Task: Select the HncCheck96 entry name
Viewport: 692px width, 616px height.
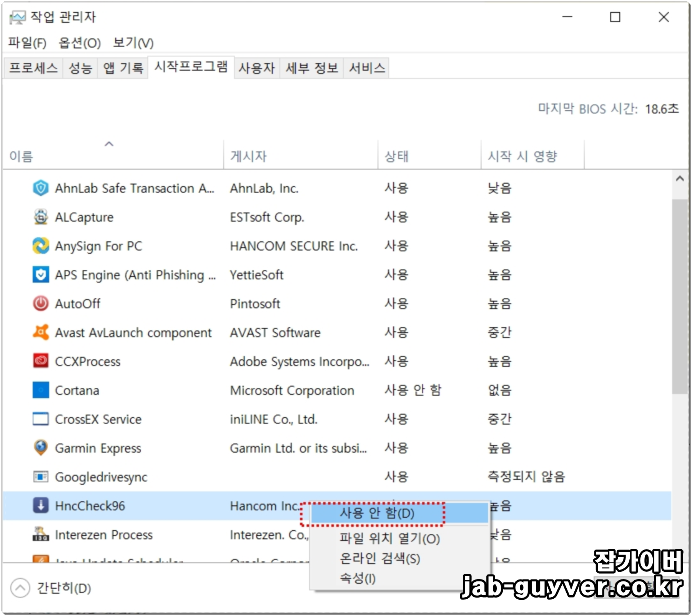Action: click(x=90, y=506)
